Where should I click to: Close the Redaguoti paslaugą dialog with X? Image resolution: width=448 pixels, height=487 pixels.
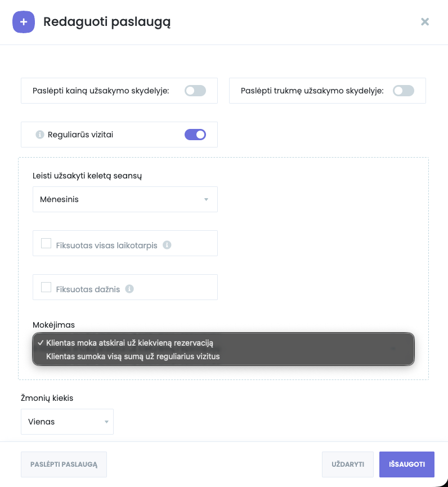pos(425,22)
